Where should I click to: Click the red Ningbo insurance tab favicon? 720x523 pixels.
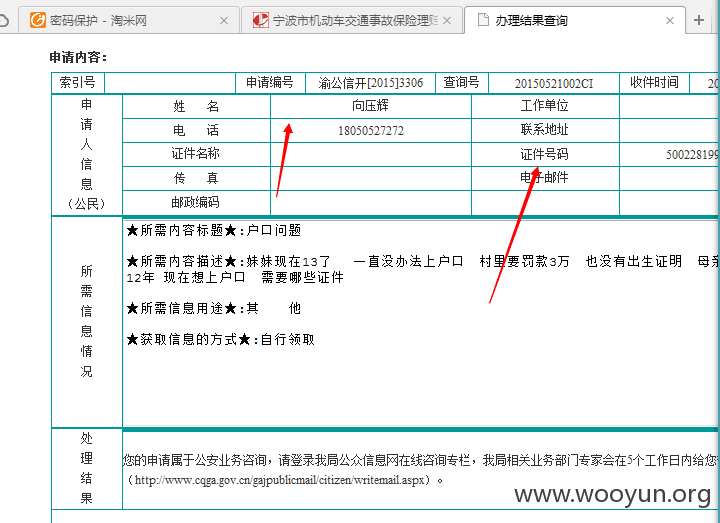(261, 20)
